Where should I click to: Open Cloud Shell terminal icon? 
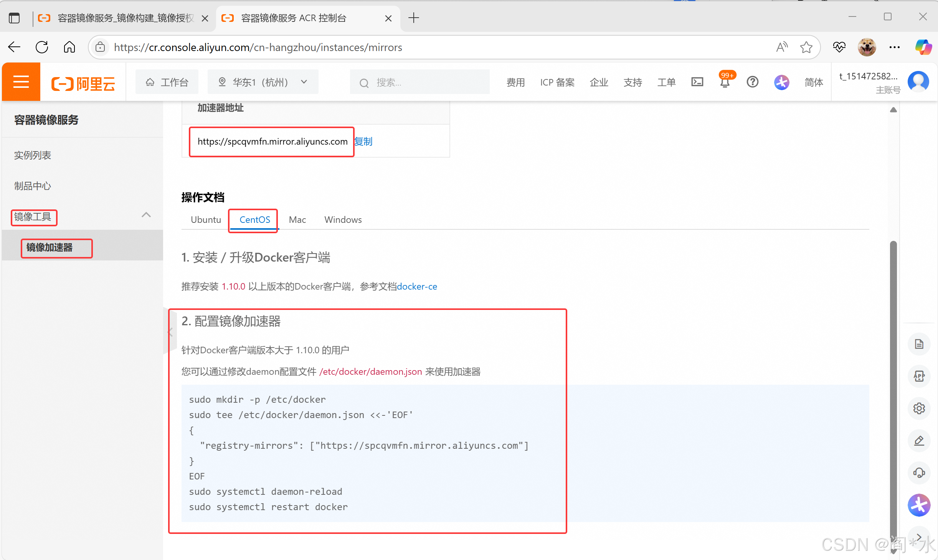[x=697, y=82]
